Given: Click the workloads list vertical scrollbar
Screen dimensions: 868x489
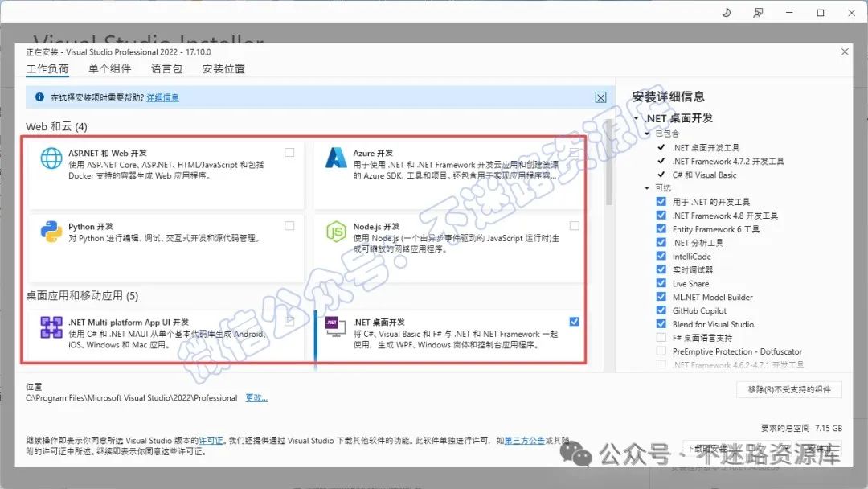Looking at the screenshot, I should [x=609, y=163].
